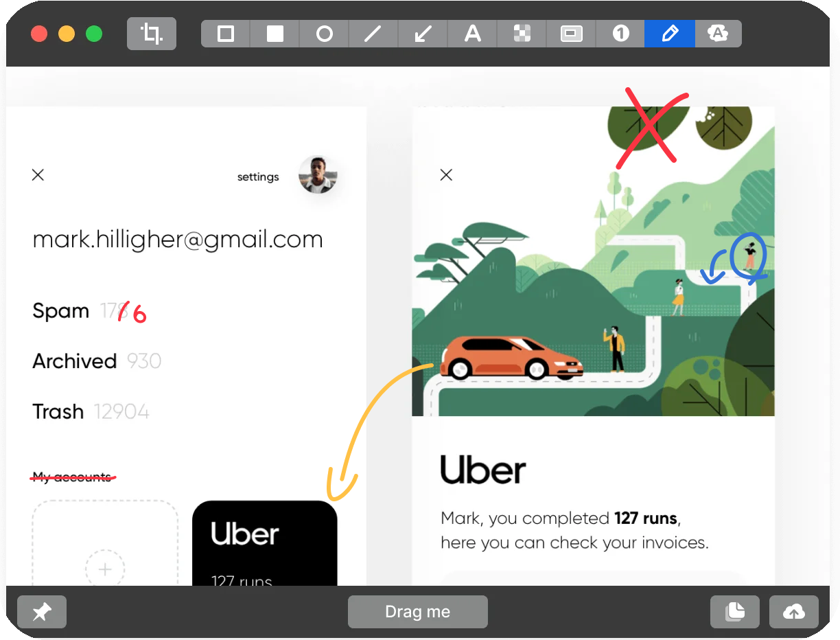Image resolution: width=840 pixels, height=640 pixels.
Task: Select the filled rectangle tool
Action: (275, 34)
